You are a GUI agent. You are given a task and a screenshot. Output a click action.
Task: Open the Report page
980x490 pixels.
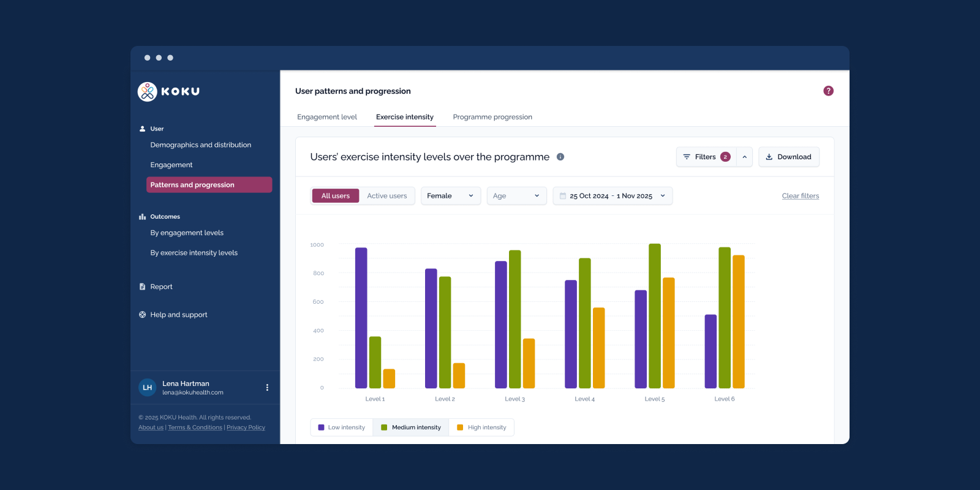pos(161,287)
